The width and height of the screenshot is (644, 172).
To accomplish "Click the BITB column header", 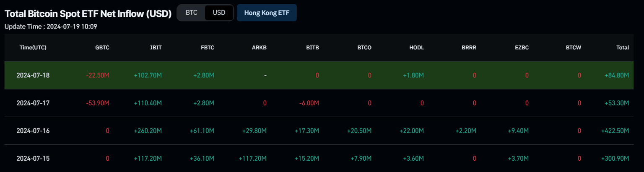I will pos(312,48).
